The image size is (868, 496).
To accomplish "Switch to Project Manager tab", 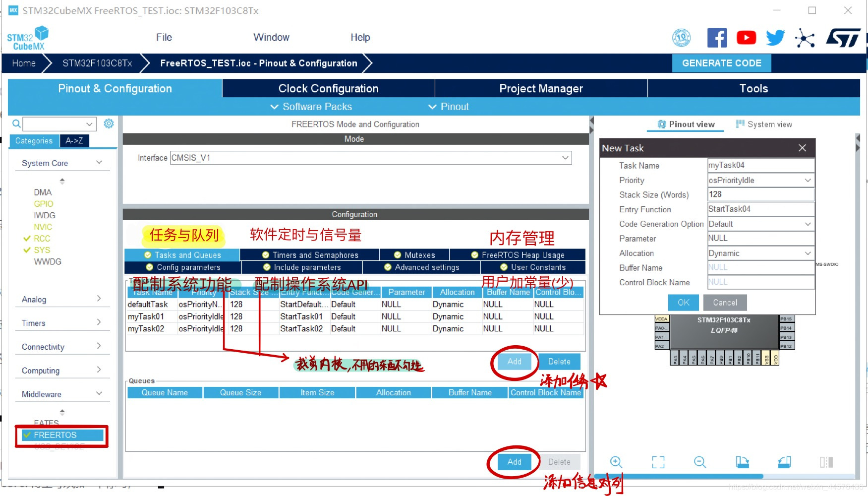I will coord(541,88).
